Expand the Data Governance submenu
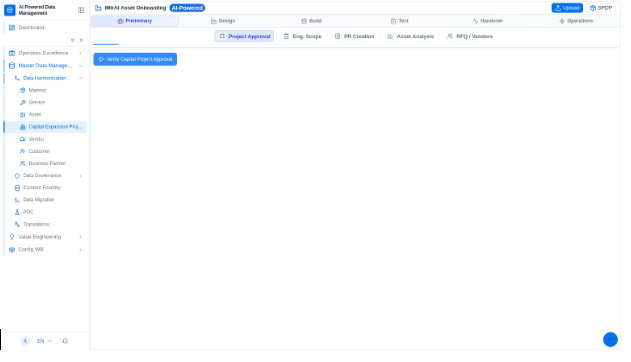The width and height of the screenshot is (631, 362). [45, 175]
